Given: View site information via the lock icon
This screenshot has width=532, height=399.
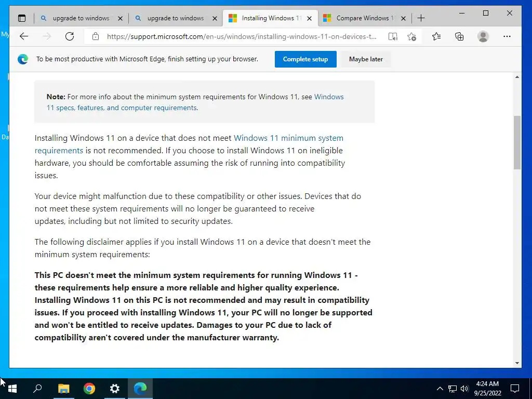Looking at the screenshot, I should [96, 36].
